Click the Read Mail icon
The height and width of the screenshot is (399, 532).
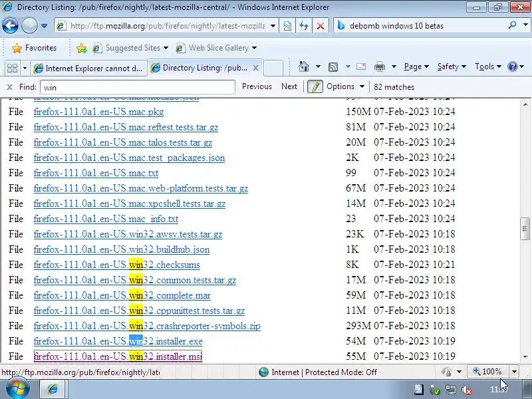coord(361,66)
